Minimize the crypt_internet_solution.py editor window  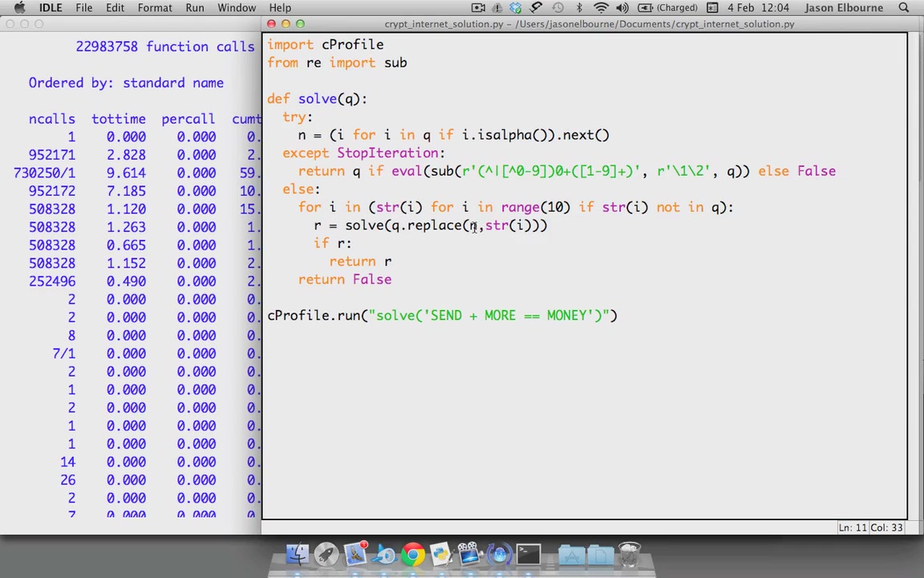[x=286, y=23]
